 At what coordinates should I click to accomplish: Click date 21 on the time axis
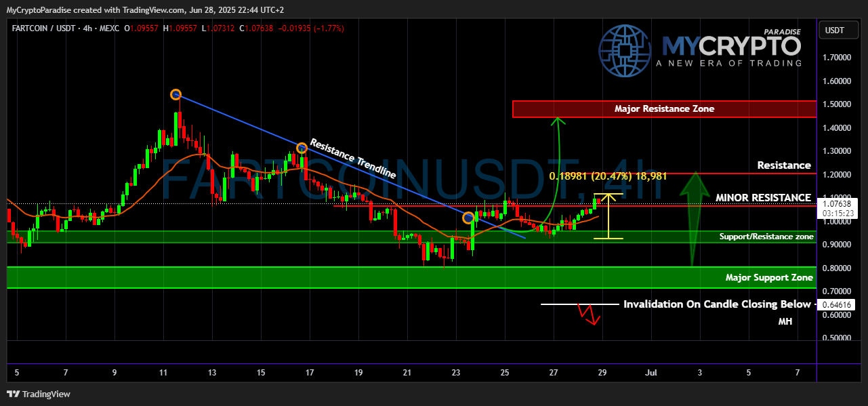tap(407, 372)
